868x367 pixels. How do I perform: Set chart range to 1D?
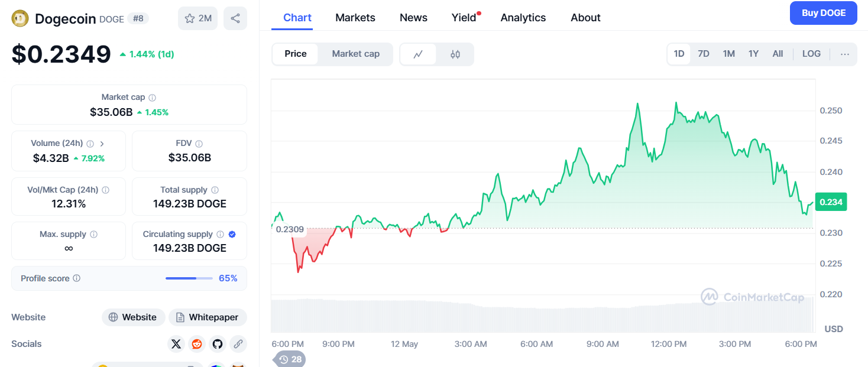click(x=679, y=54)
